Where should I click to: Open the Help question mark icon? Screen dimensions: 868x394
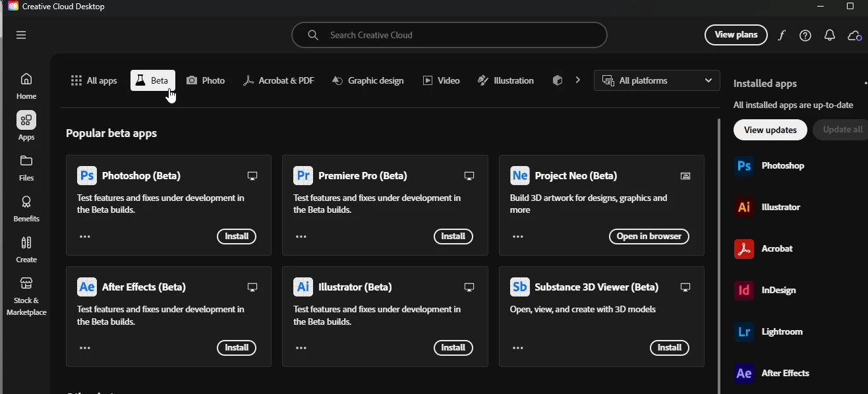[x=805, y=36]
